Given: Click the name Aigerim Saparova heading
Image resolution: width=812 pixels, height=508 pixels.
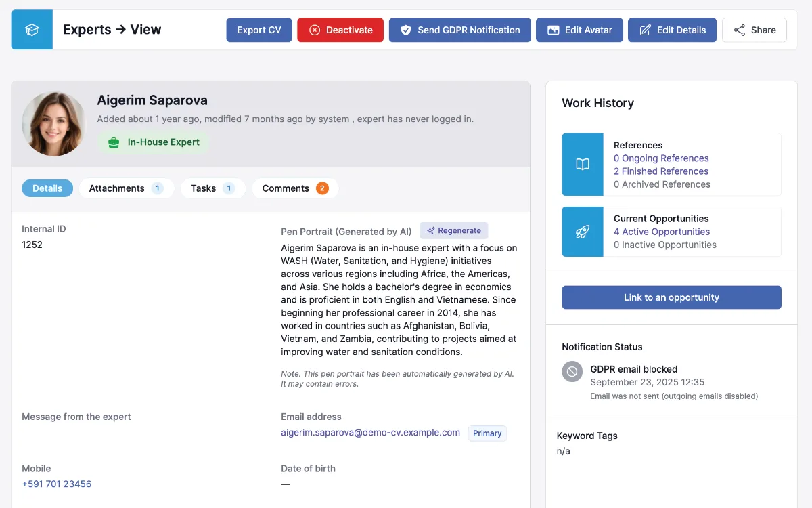Looking at the screenshot, I should (x=152, y=100).
